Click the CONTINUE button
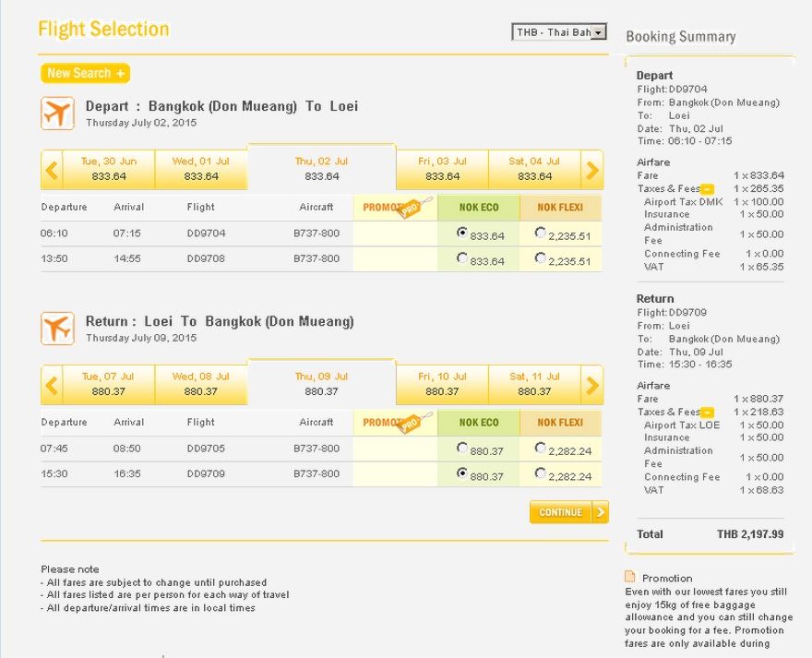This screenshot has height=658, width=812. point(568,512)
